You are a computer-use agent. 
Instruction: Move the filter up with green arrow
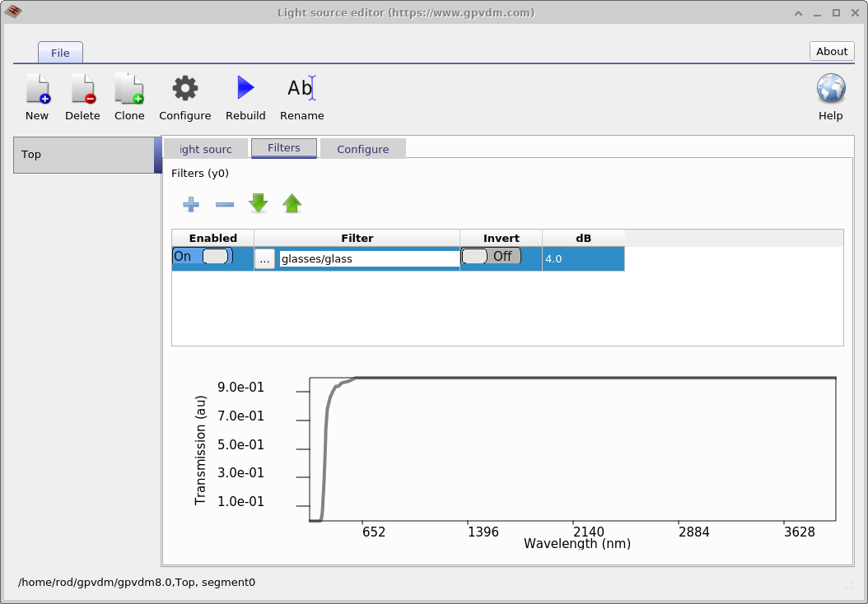pyautogui.click(x=292, y=203)
